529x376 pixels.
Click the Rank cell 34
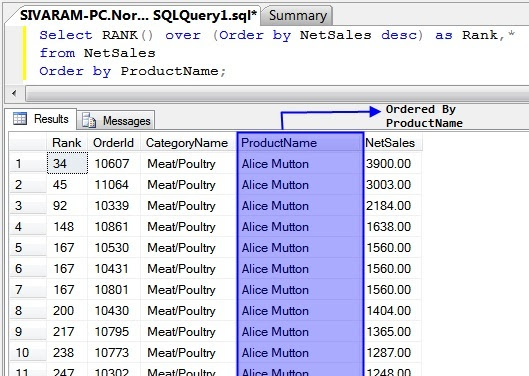tap(67, 164)
